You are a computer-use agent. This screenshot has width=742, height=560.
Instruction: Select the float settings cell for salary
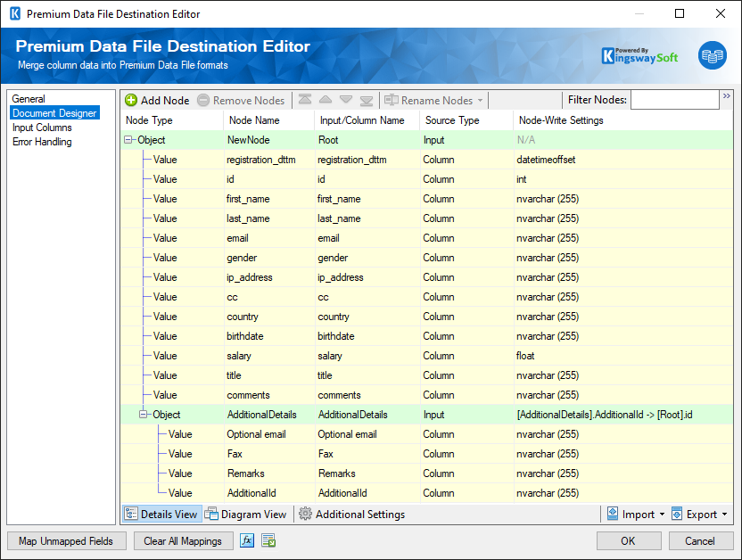click(x=622, y=356)
